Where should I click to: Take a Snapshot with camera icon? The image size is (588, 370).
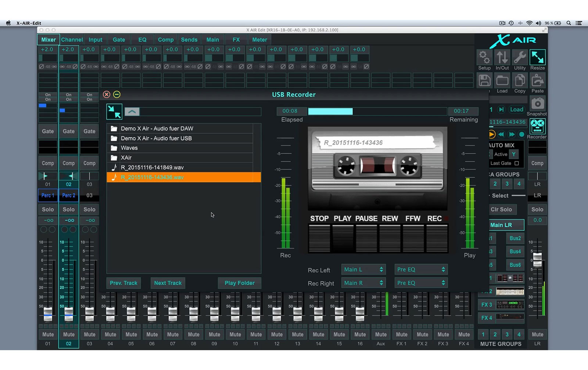537,103
